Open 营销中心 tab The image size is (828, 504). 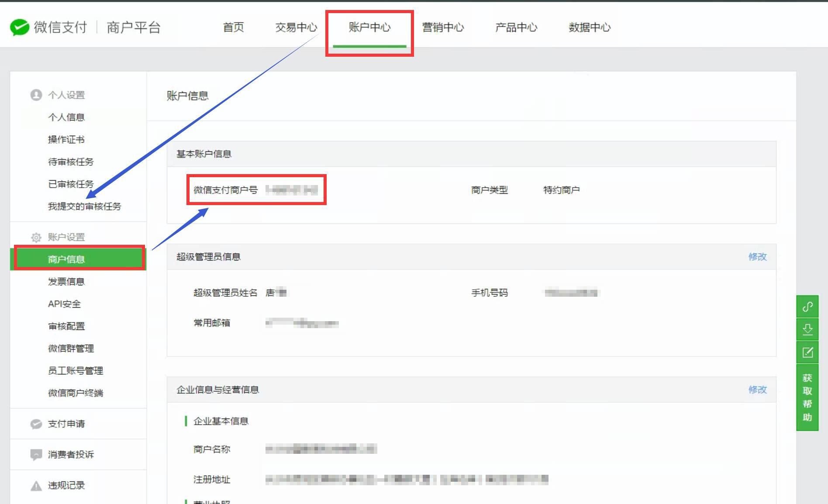pos(443,27)
